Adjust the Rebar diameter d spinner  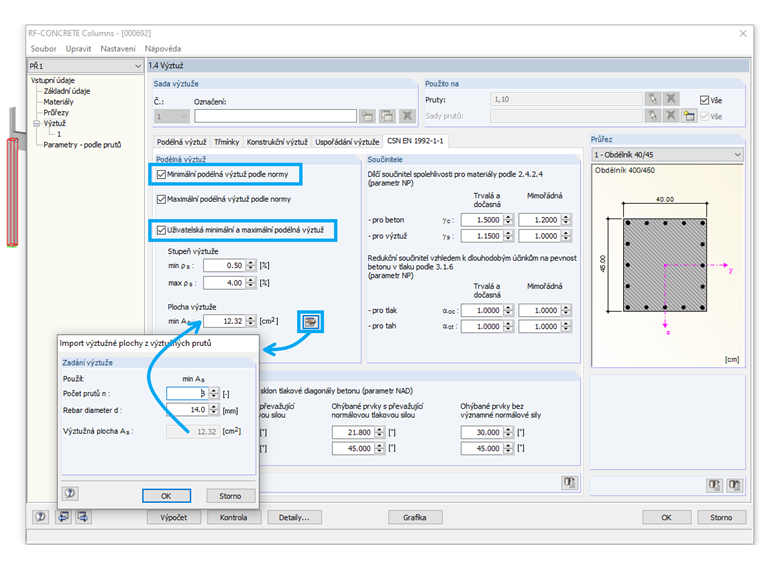click(x=214, y=410)
